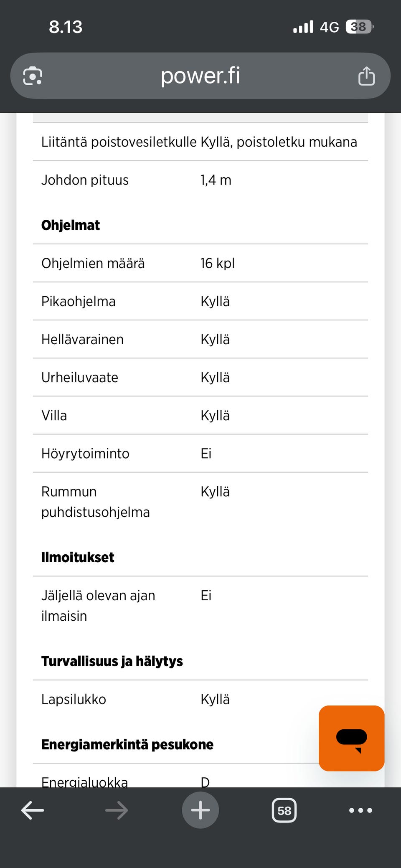This screenshot has height=868, width=401.
Task: Tap the Share icon beside the address bar
Action: (366, 76)
